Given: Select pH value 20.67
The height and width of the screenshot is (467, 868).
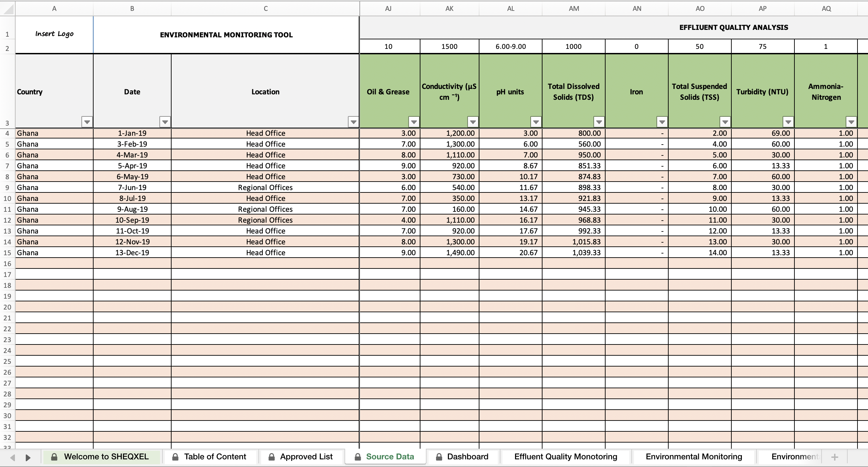Looking at the screenshot, I should (x=511, y=253).
